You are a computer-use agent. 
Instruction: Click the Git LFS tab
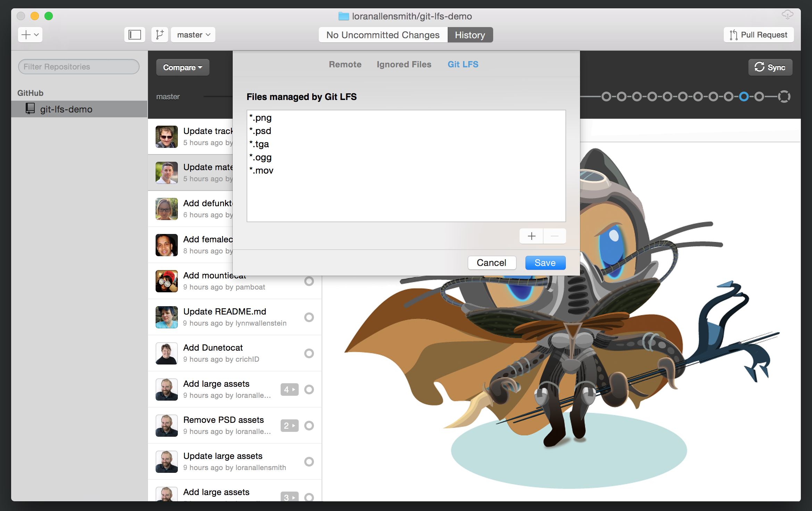463,64
